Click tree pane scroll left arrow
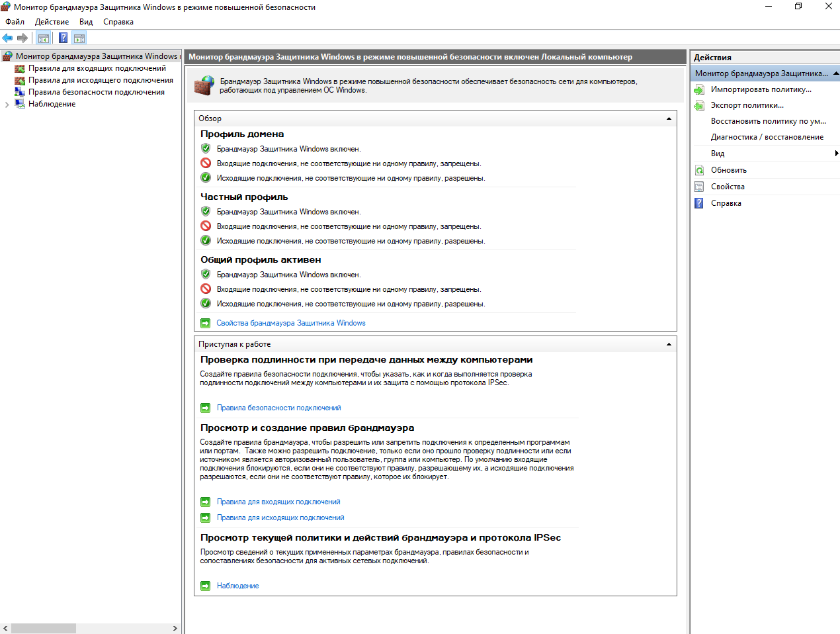840x634 pixels. click(x=5, y=628)
